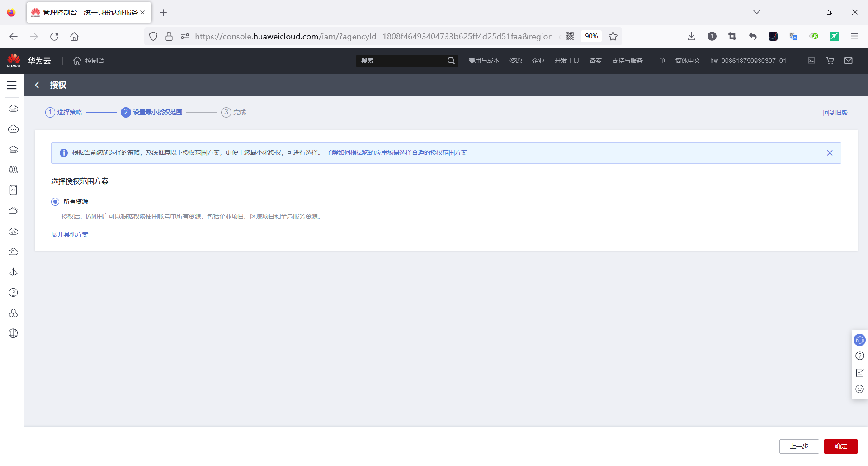Click the Huawei Cloud logo
Image resolution: width=868 pixels, height=466 pixels.
tap(14, 61)
